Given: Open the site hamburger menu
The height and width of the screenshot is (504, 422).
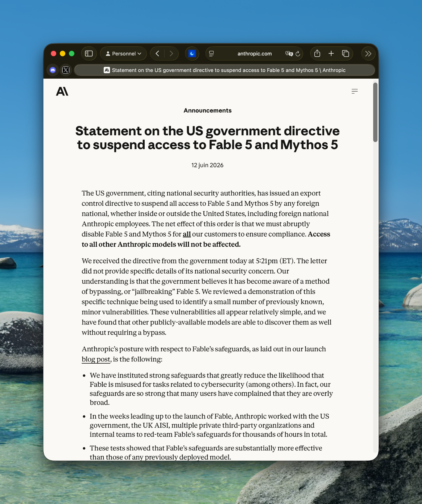Looking at the screenshot, I should (355, 91).
